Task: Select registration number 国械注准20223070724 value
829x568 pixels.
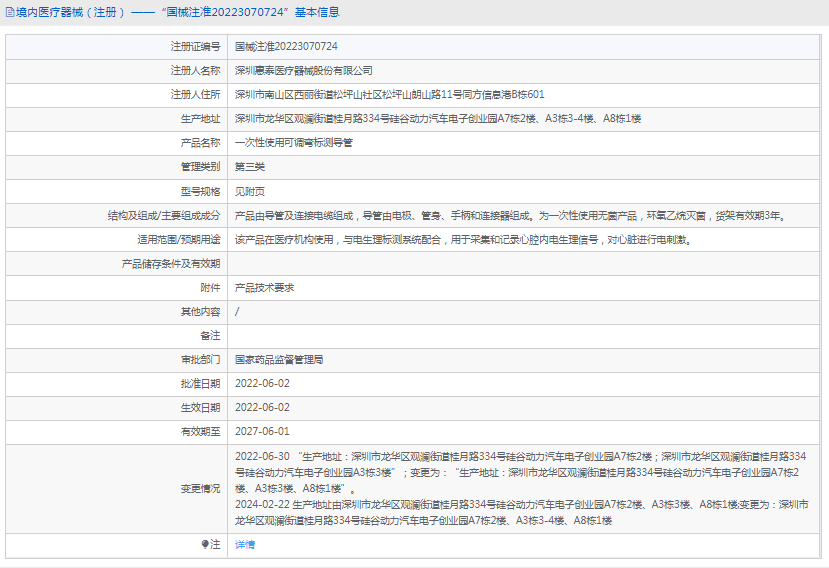Action: (x=286, y=47)
